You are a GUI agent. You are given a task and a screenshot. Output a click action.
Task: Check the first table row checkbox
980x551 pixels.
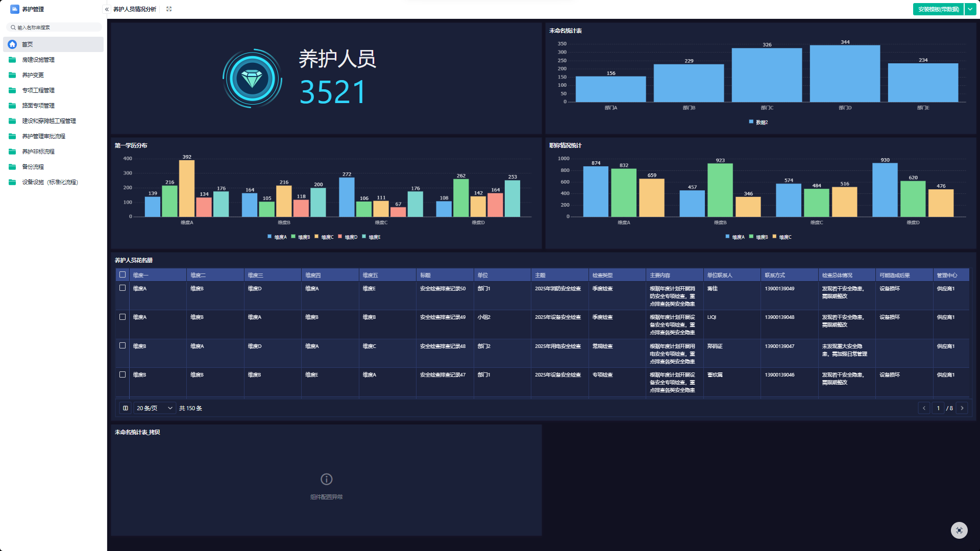point(122,288)
